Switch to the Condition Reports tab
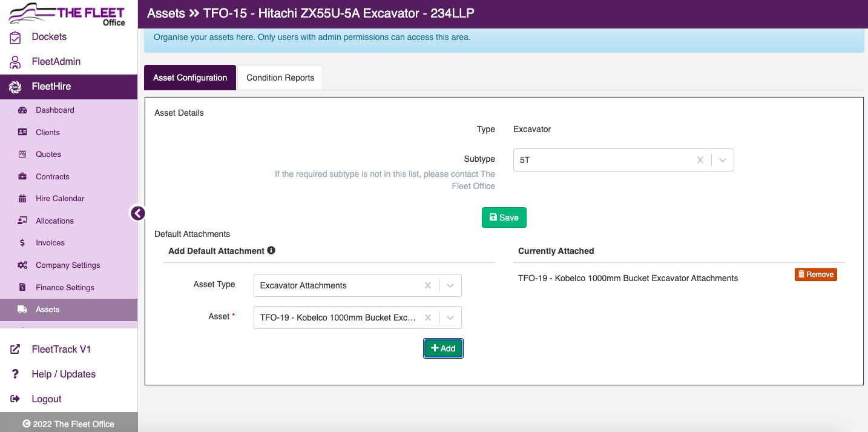The image size is (868, 432). pos(280,78)
